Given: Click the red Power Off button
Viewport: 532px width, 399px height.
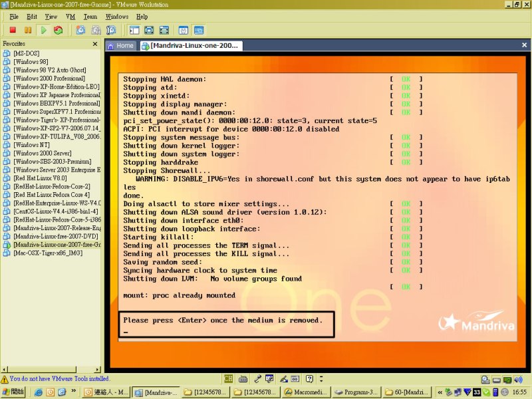Looking at the screenshot, I should point(13,30).
